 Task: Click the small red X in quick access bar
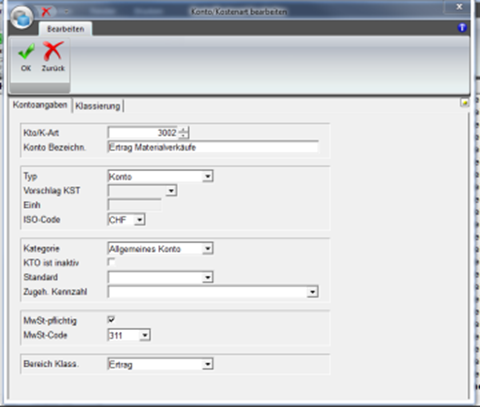[x=46, y=12]
